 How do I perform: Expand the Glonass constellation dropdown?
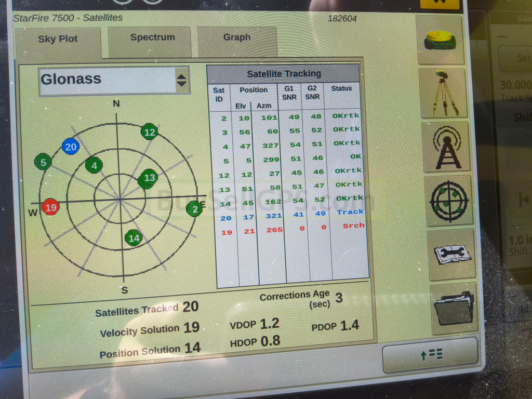click(x=108, y=80)
